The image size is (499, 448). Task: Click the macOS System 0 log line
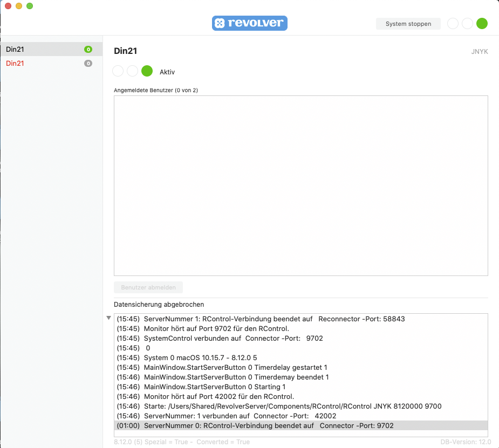[x=187, y=358]
